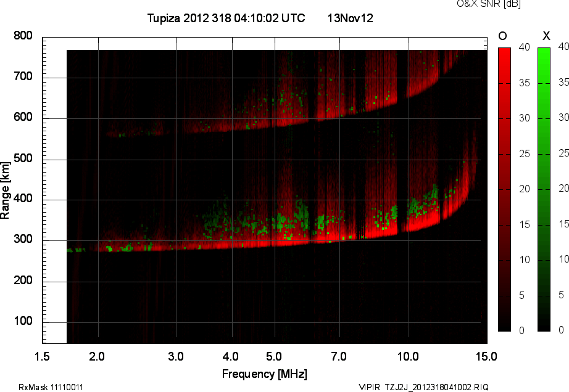Click the 0 dB tick on O colorbar

pyautogui.click(x=522, y=330)
